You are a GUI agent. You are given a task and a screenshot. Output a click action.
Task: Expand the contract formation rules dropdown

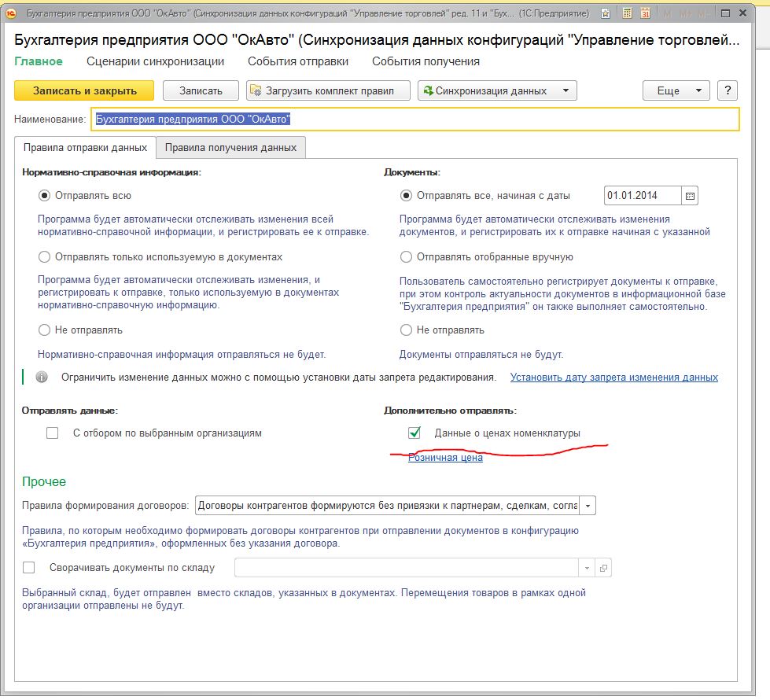(x=588, y=505)
